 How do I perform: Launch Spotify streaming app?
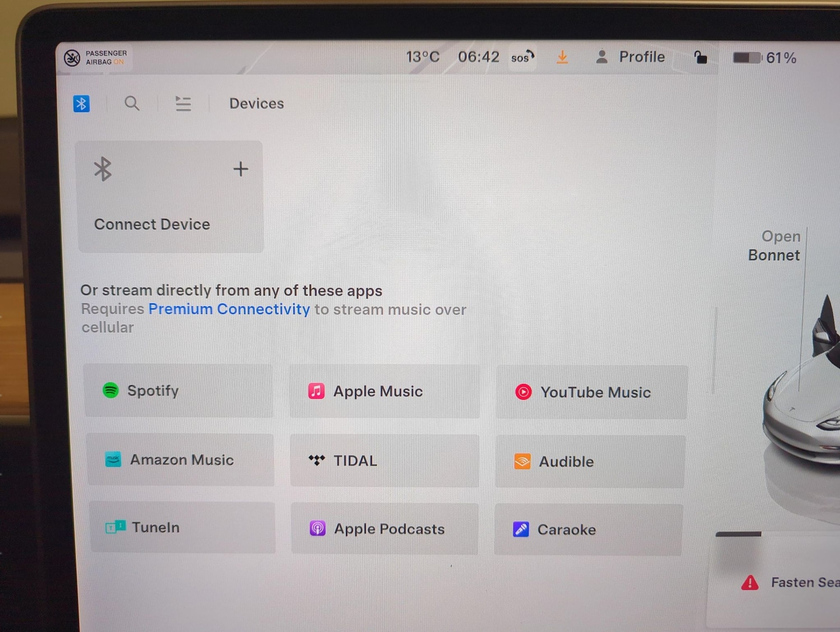179,391
